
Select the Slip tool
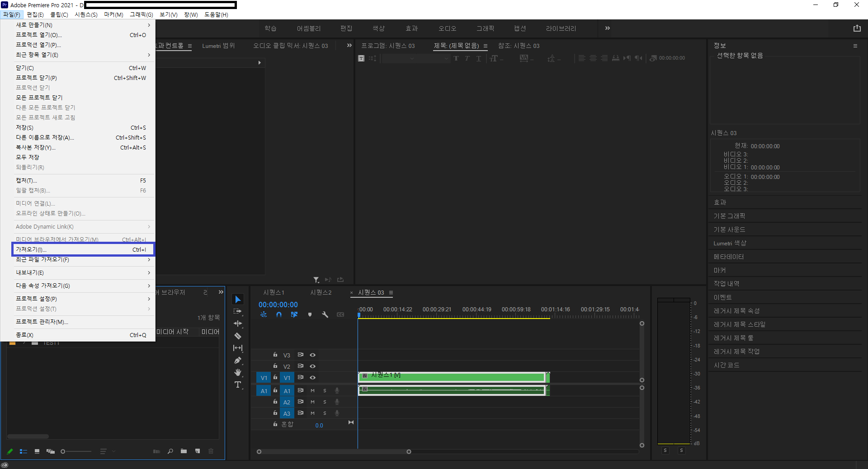[x=238, y=348]
